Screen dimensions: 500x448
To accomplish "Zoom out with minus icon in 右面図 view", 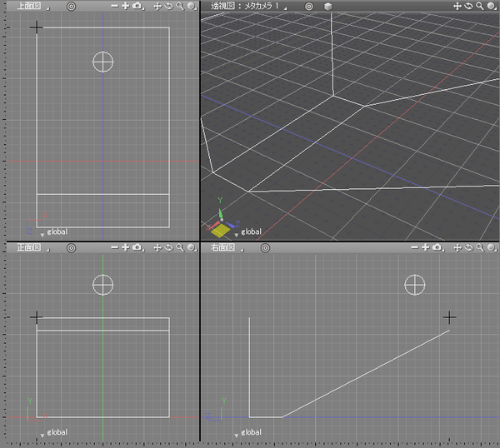I will [x=414, y=247].
